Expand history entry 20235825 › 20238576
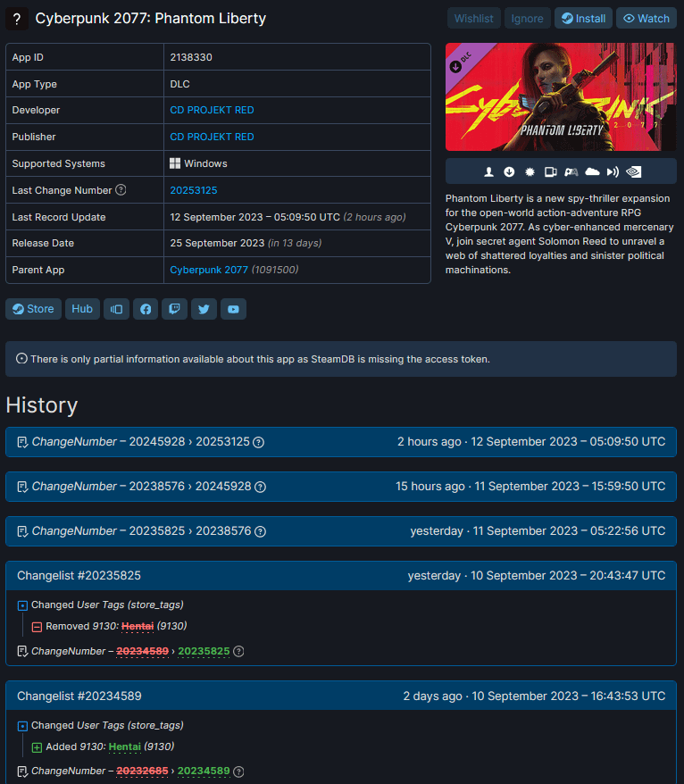Image resolution: width=684 pixels, height=784 pixels. (341, 531)
